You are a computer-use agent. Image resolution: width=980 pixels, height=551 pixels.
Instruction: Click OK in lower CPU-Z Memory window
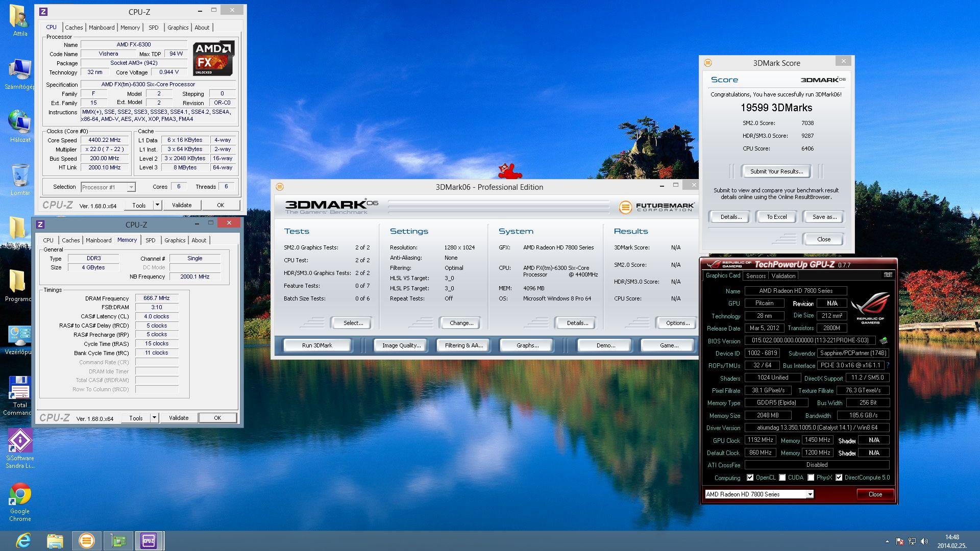coord(217,418)
